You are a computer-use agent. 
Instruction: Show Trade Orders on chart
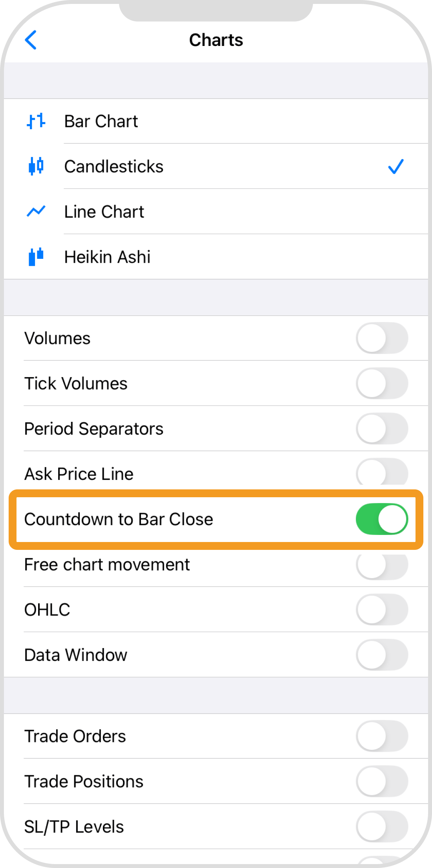click(x=382, y=736)
